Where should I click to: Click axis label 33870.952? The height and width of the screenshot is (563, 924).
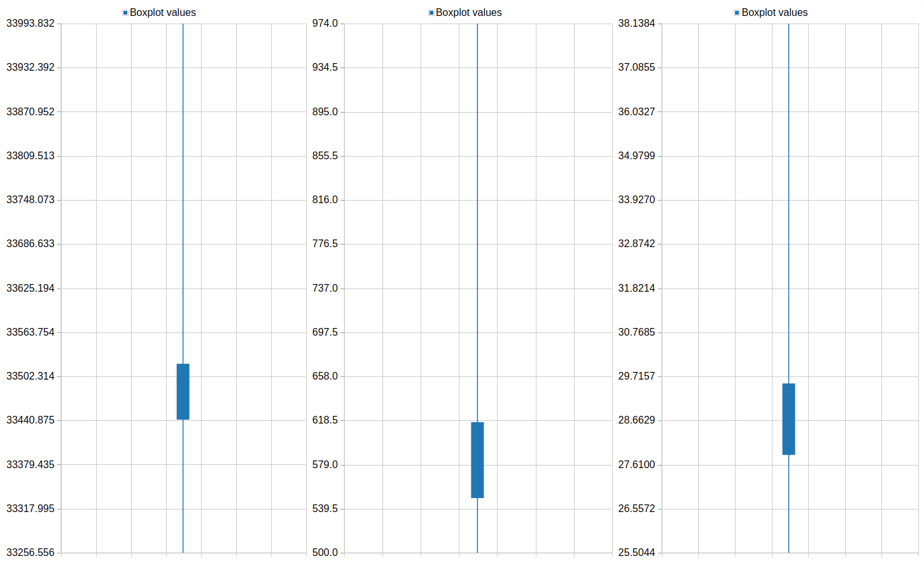31,112
